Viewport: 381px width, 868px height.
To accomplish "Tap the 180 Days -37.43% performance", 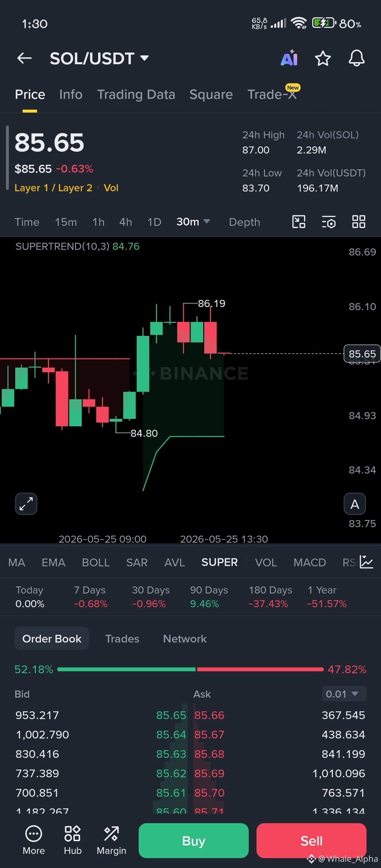I will 270,597.
